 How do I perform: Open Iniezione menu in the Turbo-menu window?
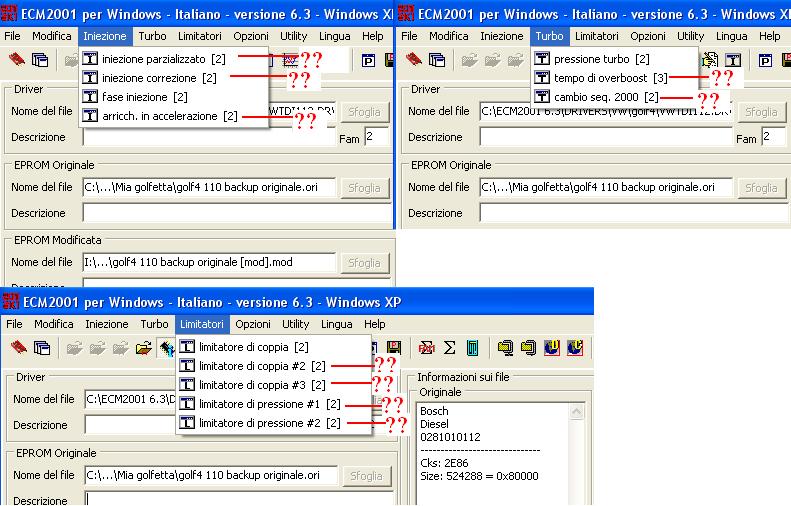[x=501, y=36]
